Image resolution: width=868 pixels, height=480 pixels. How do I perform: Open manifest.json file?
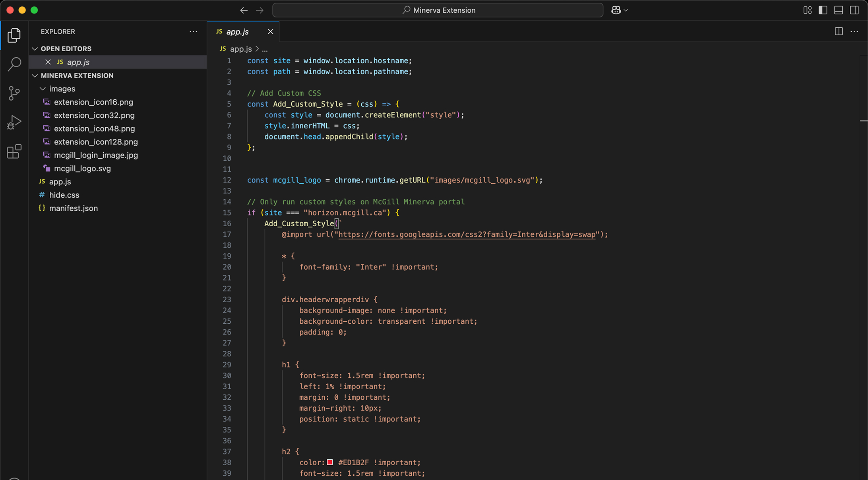[73, 208]
